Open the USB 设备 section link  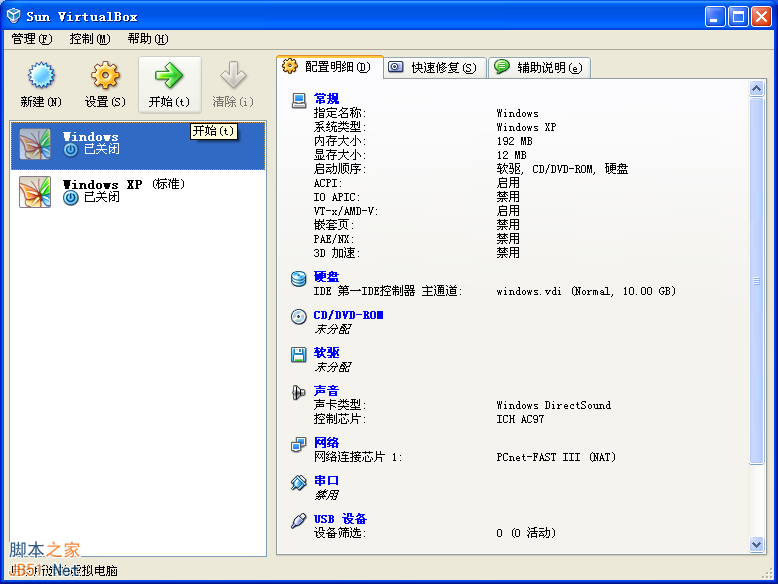pyautogui.click(x=340, y=519)
